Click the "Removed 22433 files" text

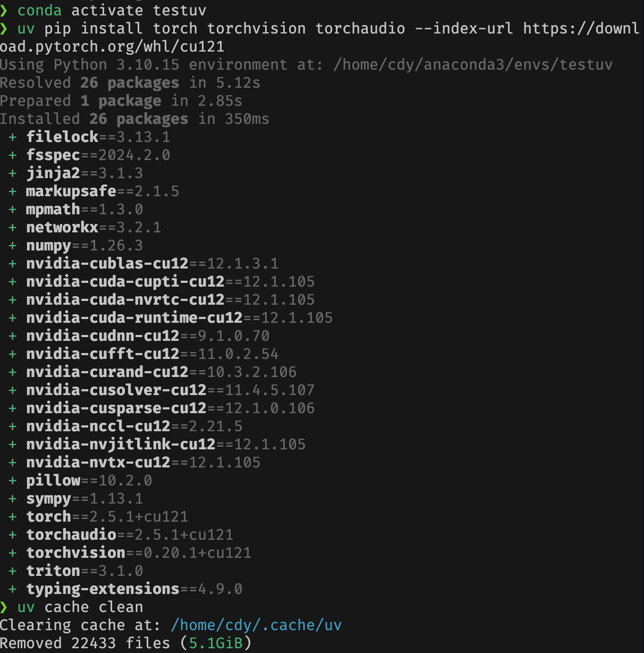[x=85, y=643]
